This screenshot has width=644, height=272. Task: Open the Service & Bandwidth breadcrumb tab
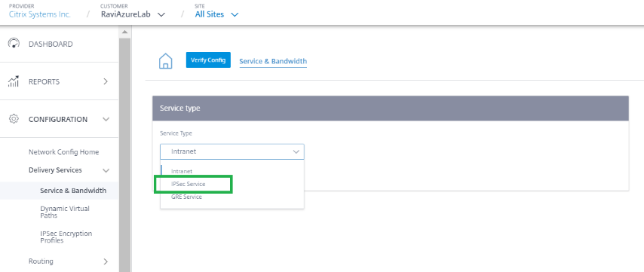click(x=273, y=61)
